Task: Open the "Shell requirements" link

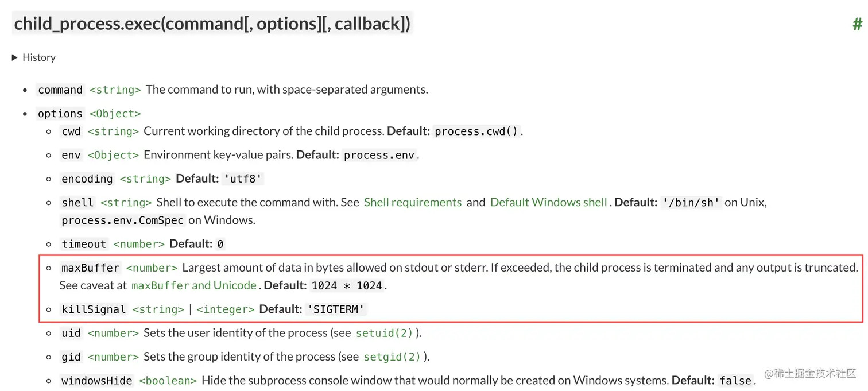Action: tap(413, 202)
